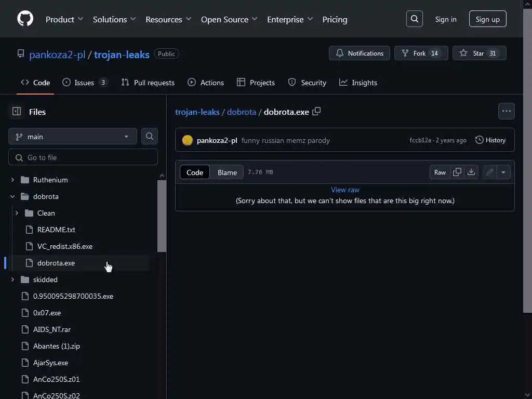
Task: Open the Product dropdown menu
Action: pos(64,19)
